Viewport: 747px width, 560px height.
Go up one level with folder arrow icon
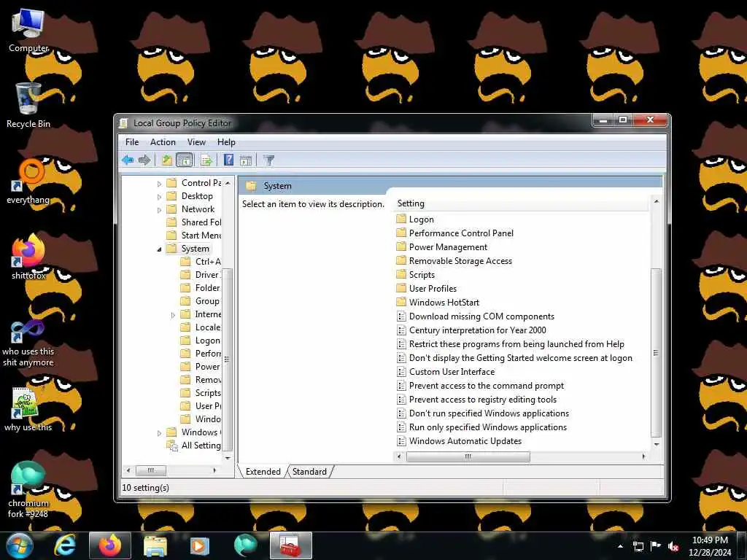click(x=167, y=160)
